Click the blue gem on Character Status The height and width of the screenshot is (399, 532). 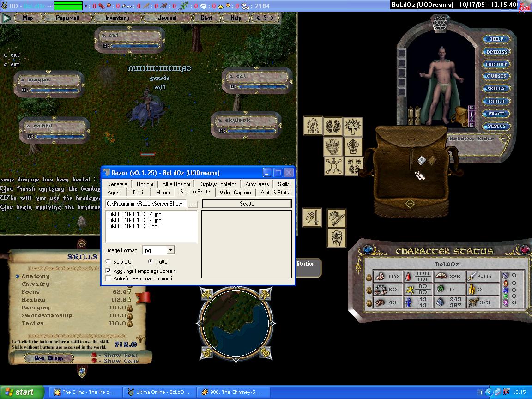[368, 250]
